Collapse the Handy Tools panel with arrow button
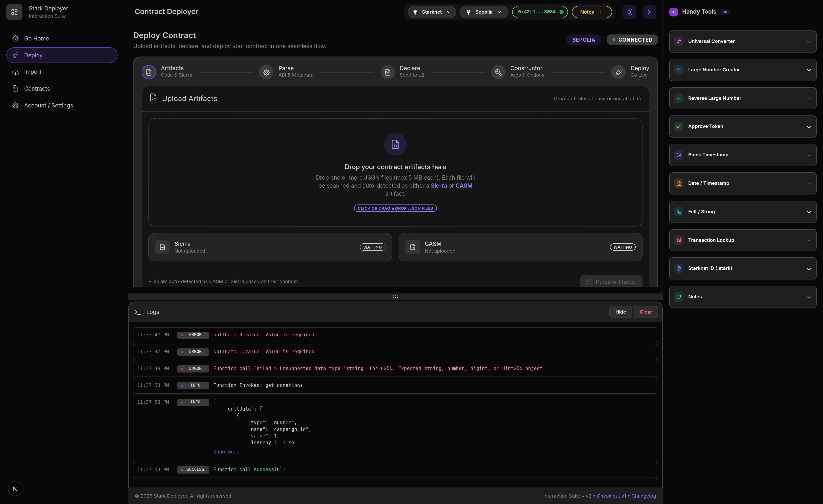 tap(649, 12)
